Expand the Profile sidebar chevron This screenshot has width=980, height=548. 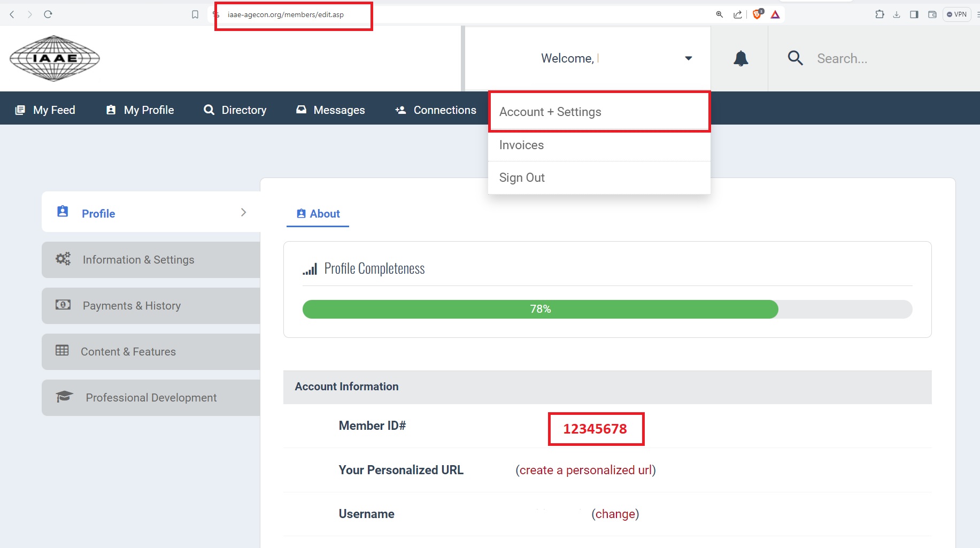243,212
